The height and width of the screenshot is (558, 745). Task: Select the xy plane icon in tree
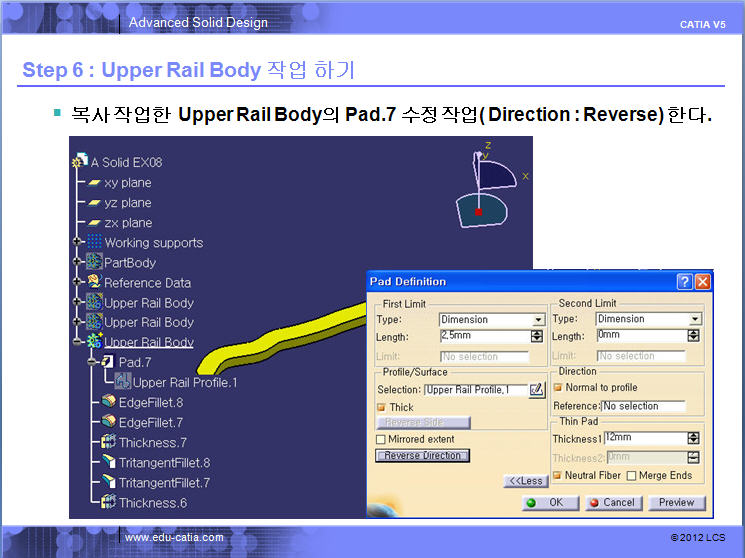(94, 183)
